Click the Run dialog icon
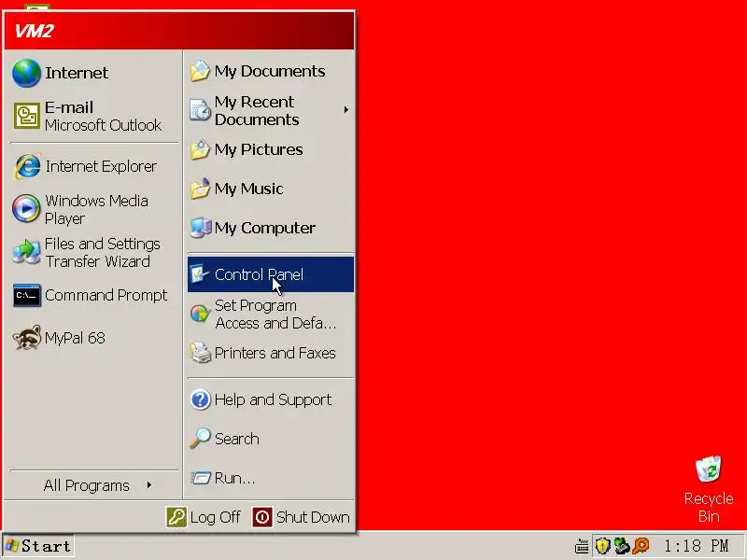747x560 pixels. [200, 477]
